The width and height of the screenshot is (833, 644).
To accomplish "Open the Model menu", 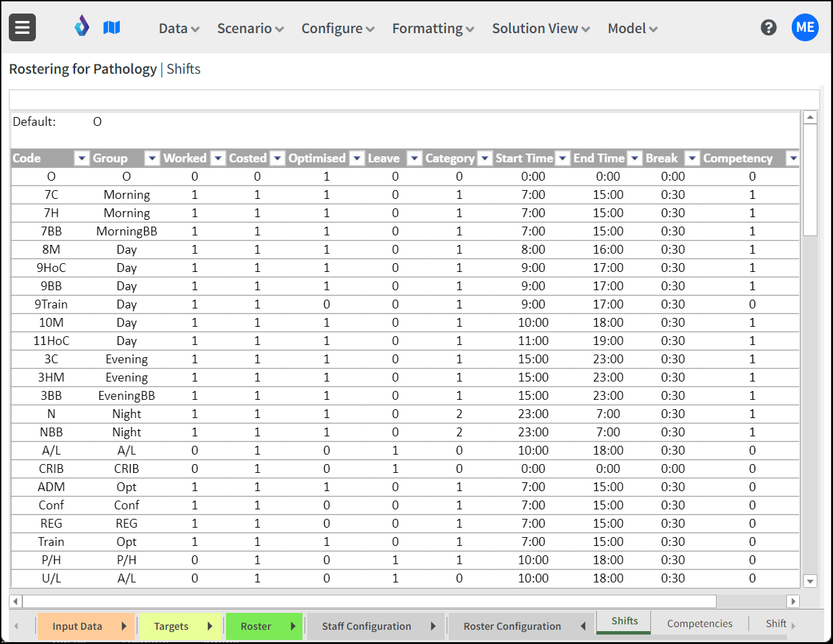I will click(633, 28).
